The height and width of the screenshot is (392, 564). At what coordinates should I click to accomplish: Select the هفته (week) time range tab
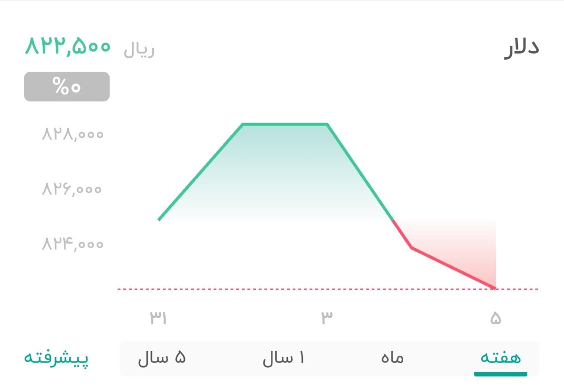tap(500, 357)
